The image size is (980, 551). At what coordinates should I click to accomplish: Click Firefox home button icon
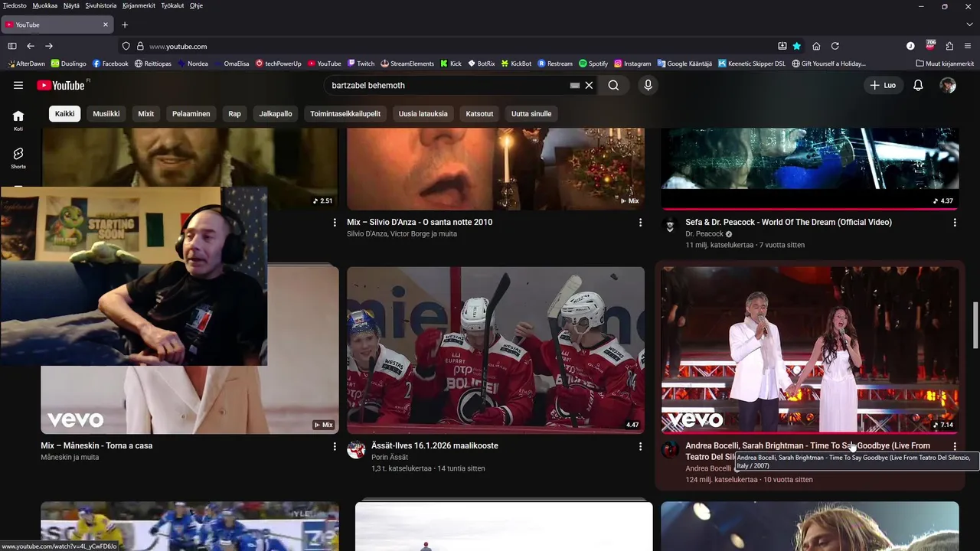(816, 46)
